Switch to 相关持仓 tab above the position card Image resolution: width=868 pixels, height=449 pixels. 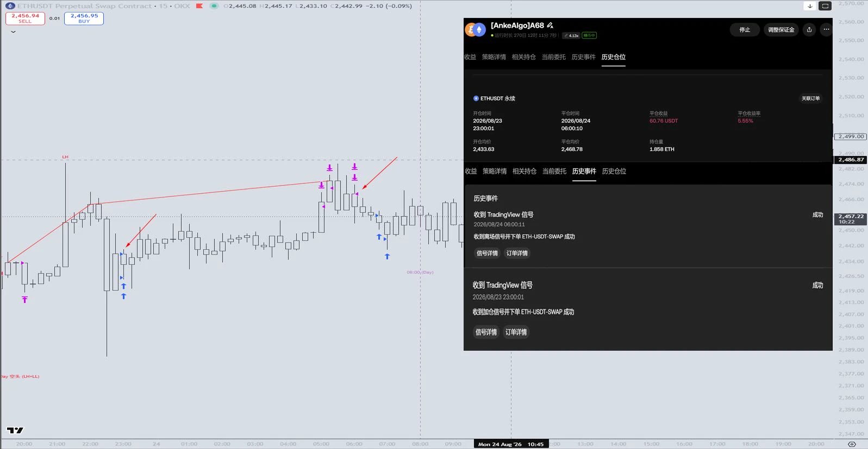pyautogui.click(x=524, y=57)
